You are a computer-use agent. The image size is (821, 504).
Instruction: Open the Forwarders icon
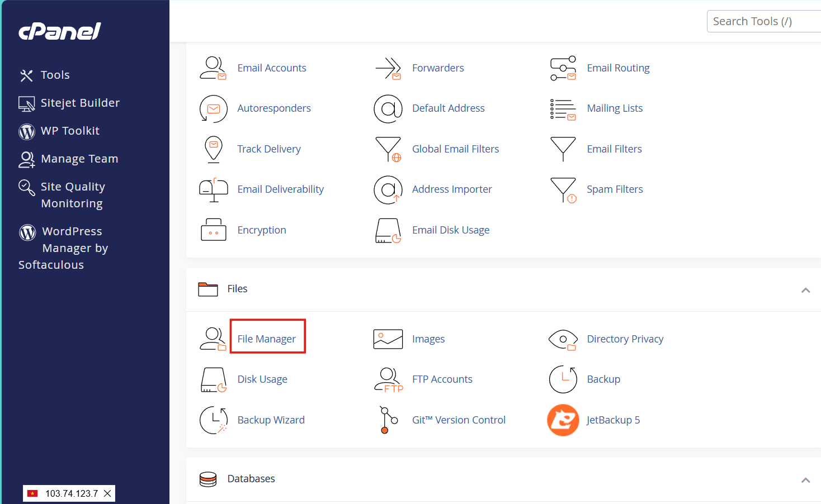[x=388, y=68]
